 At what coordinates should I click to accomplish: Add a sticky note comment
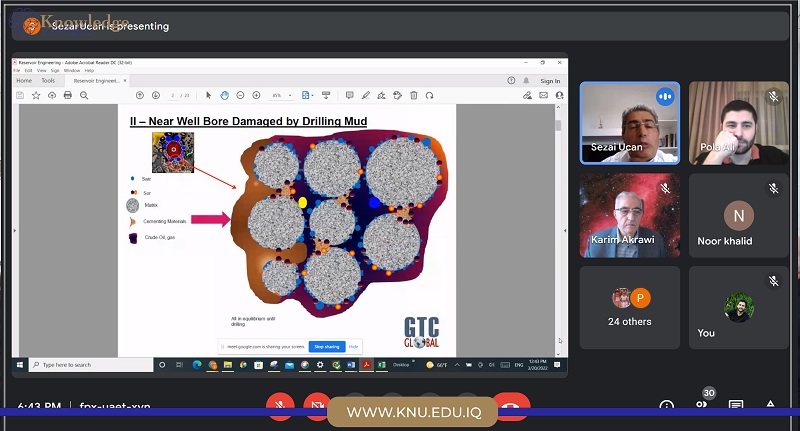coord(349,95)
